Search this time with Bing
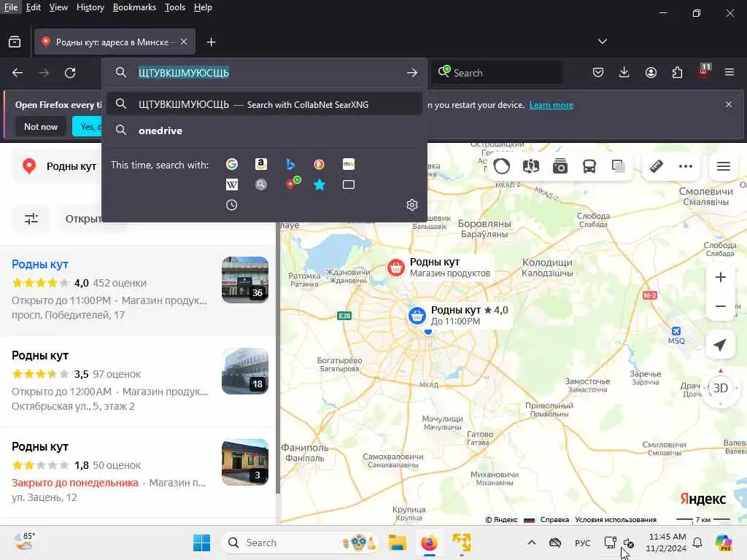Screen dimensions: 747x560 click(290, 164)
